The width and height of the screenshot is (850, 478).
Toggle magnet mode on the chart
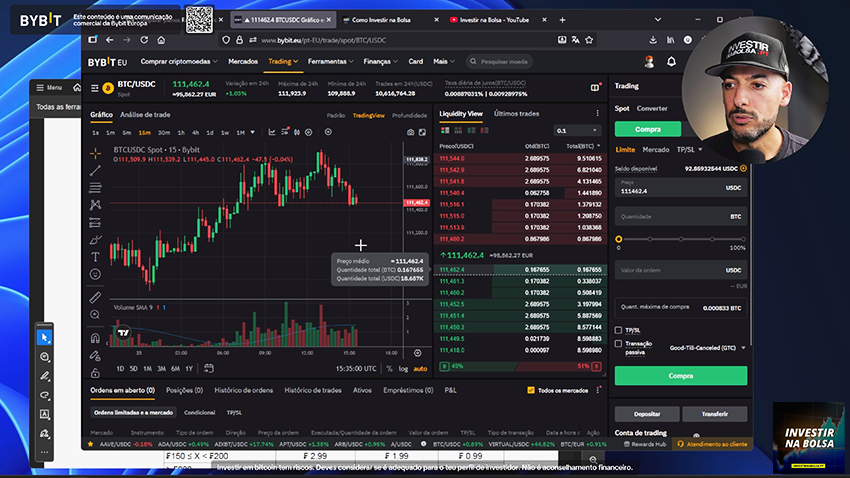95,338
